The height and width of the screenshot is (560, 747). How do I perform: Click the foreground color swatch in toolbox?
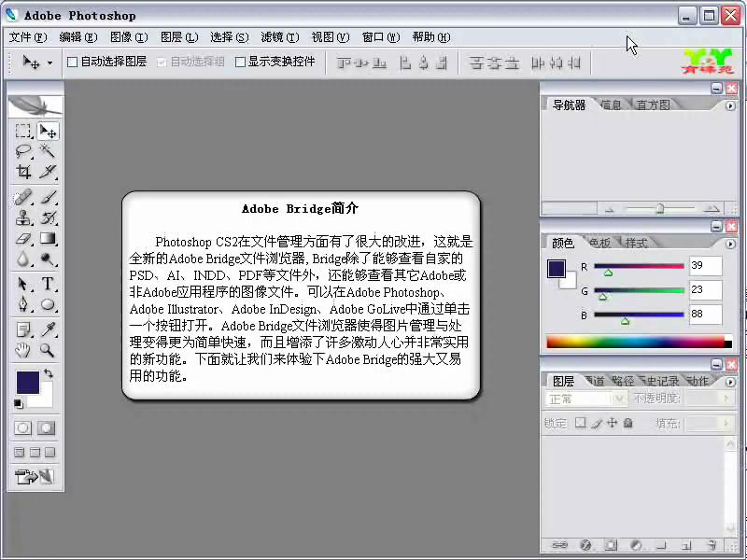[x=28, y=383]
